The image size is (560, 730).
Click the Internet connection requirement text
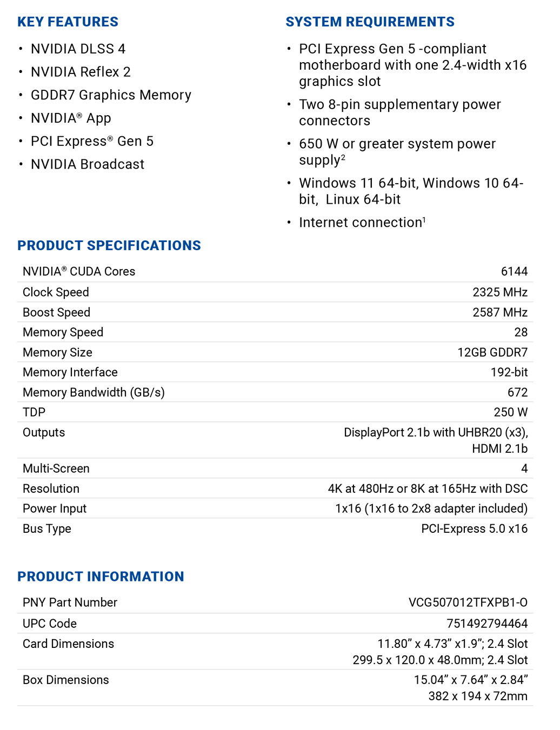362,223
